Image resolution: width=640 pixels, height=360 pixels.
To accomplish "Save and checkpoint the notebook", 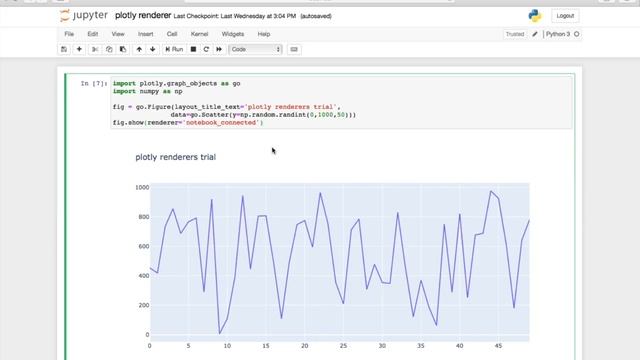I will [x=64, y=49].
